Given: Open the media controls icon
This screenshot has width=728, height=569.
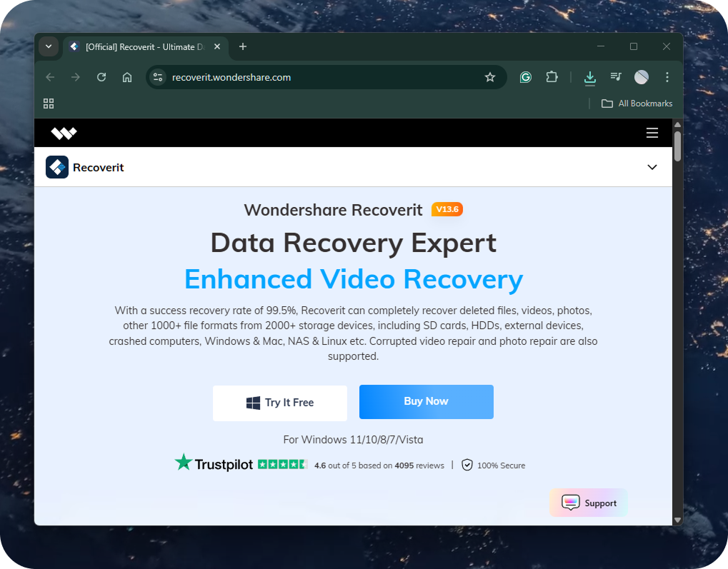Looking at the screenshot, I should point(616,77).
